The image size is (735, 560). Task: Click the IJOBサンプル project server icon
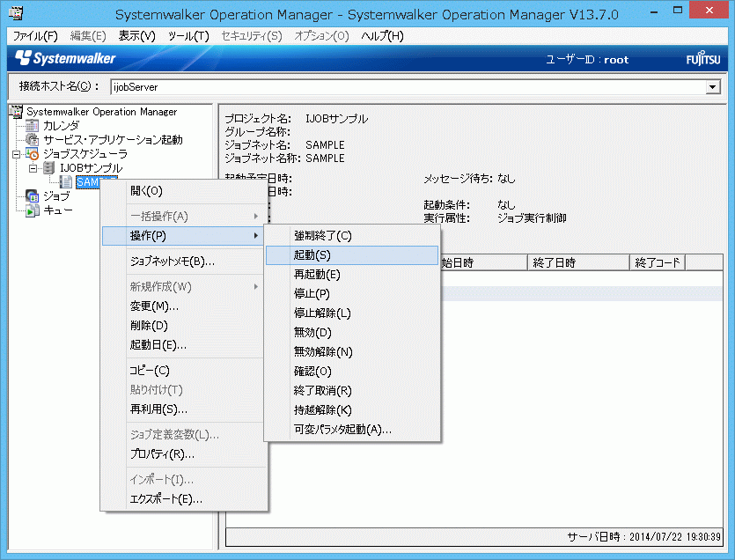click(48, 168)
